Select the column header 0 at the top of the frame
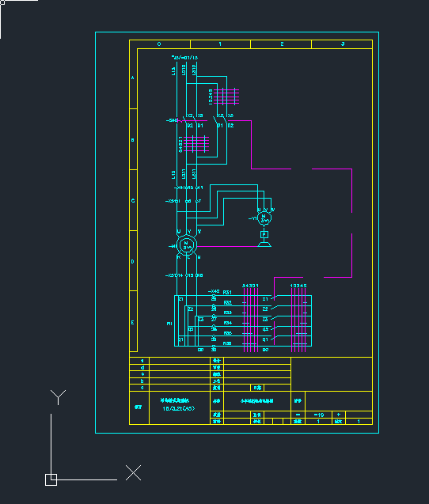Screen dimensions: 429x504 (159, 44)
